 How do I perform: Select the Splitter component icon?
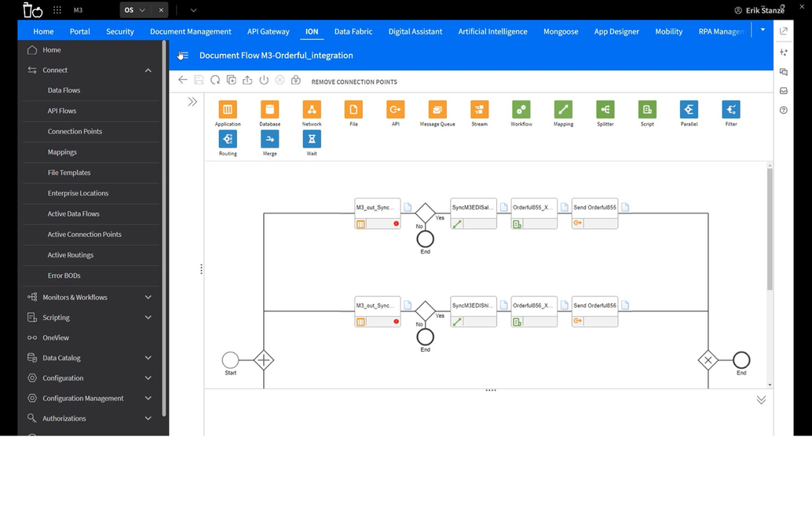605,110
